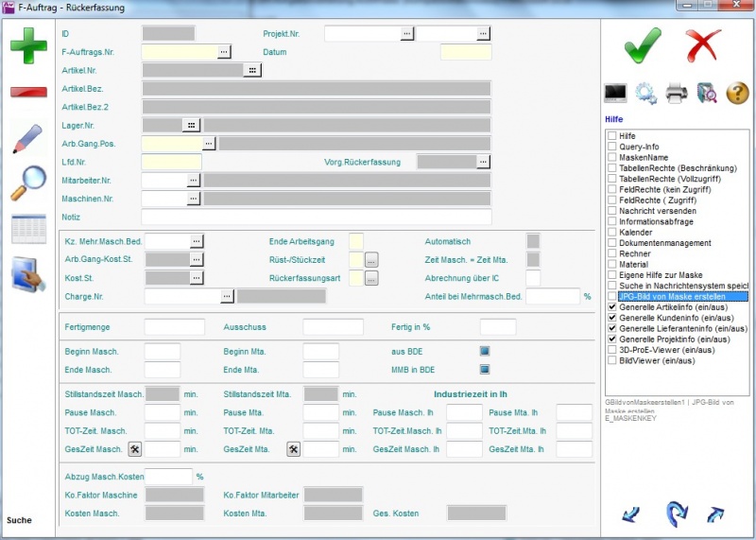Open the table list view icon

28,229
